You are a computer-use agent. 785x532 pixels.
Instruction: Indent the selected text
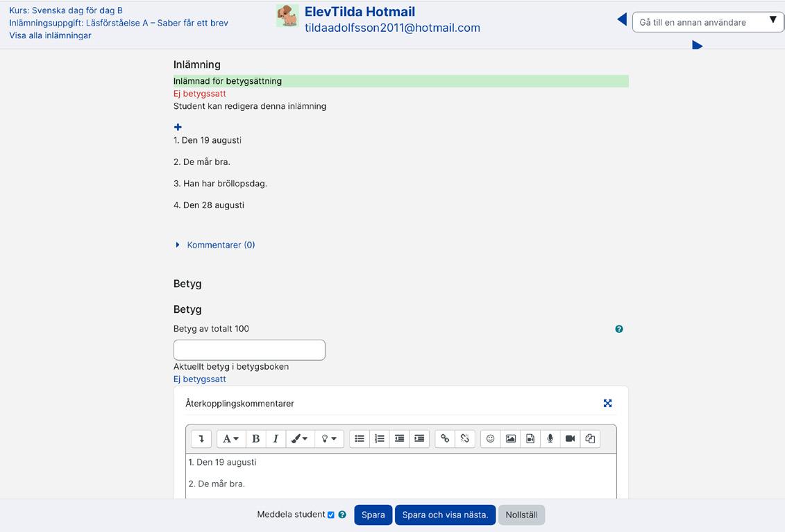419,438
